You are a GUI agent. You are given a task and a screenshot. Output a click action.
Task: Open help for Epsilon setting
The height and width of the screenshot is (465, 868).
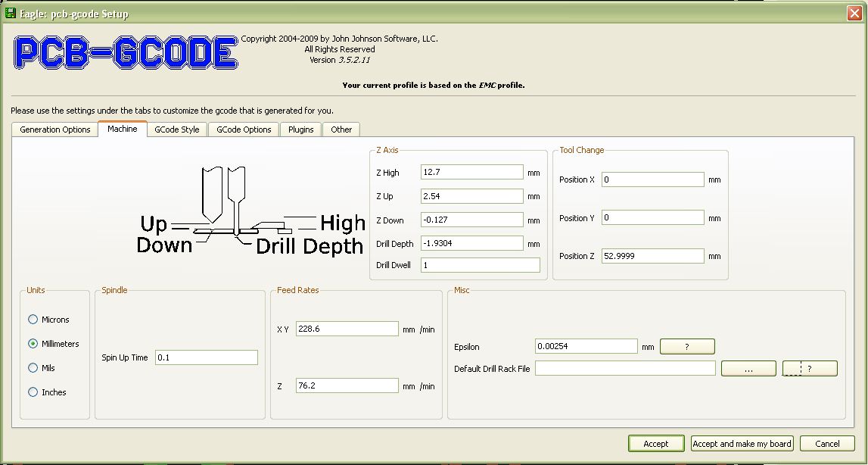point(686,347)
